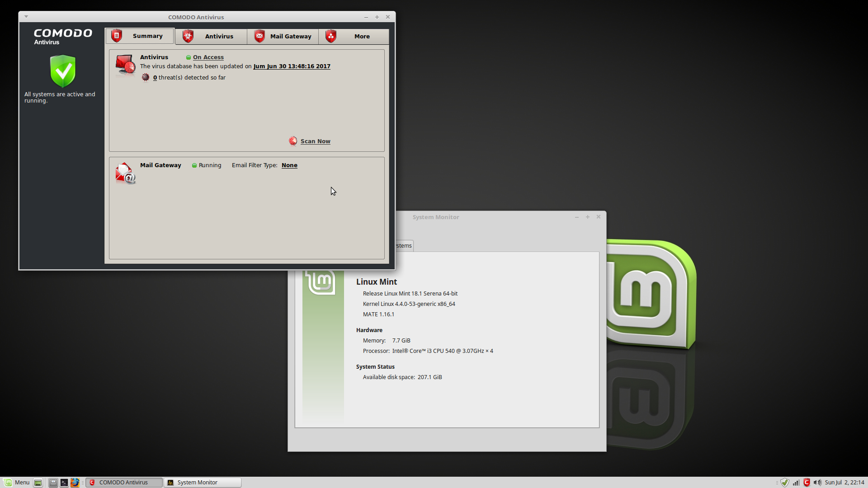868x488 pixels.
Task: Open the Mint Menu button
Action: [x=17, y=483]
